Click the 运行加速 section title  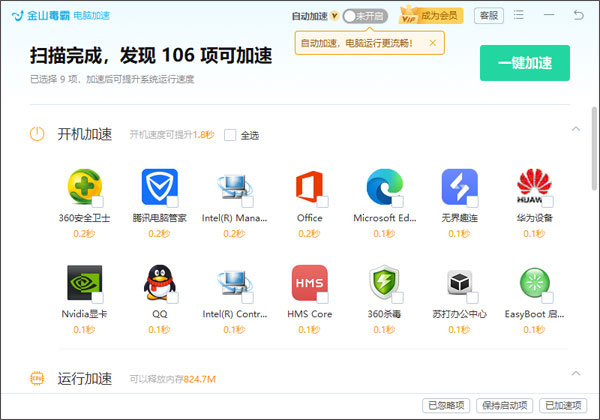pyautogui.click(x=85, y=378)
